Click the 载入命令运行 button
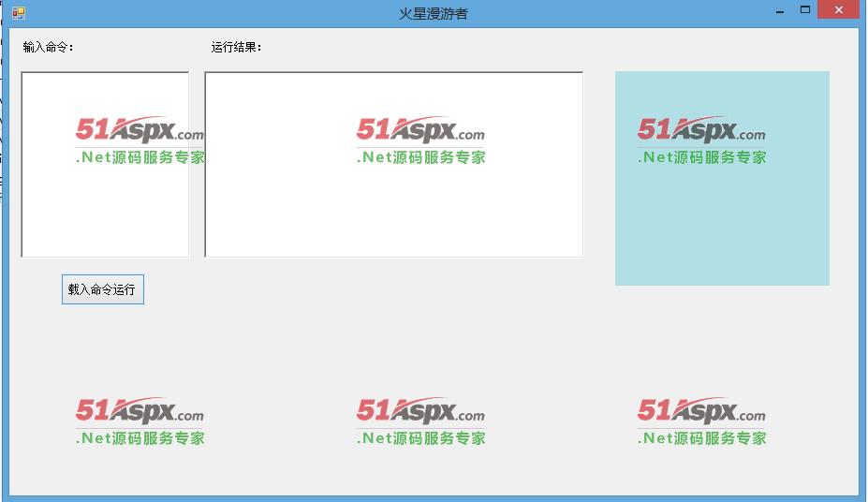Viewport: 868px width, 502px height. (x=103, y=289)
